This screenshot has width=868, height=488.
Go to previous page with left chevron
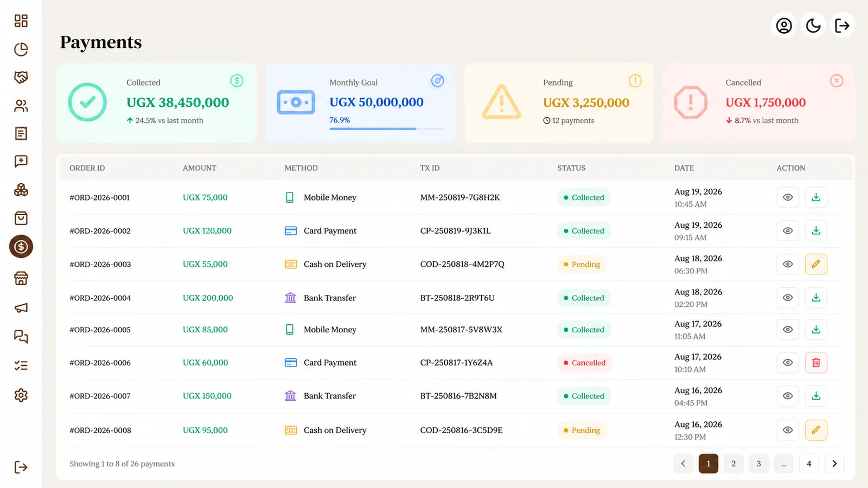pyautogui.click(x=683, y=464)
